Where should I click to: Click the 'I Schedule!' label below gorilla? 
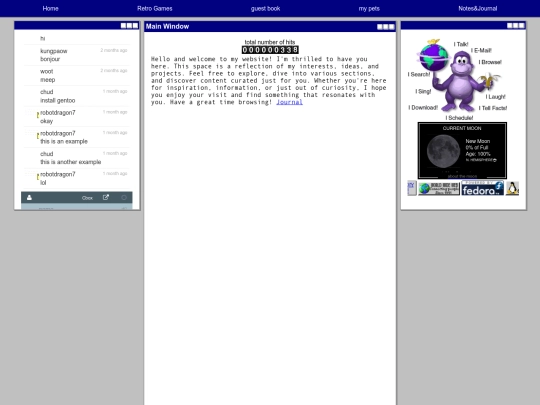coord(459,118)
